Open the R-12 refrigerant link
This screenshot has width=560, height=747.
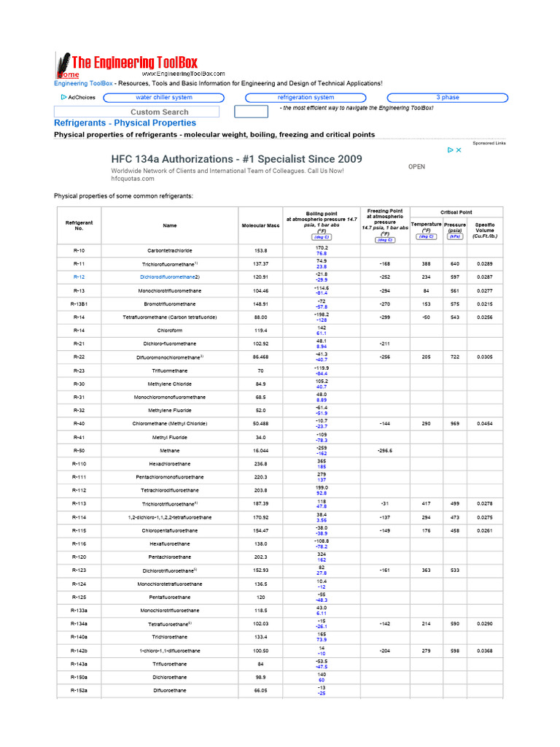tap(79, 277)
